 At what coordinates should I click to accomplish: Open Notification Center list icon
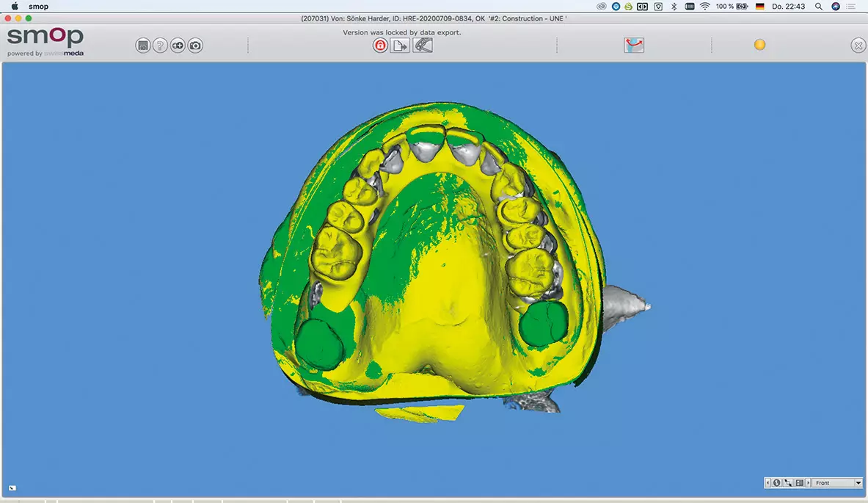(x=851, y=7)
